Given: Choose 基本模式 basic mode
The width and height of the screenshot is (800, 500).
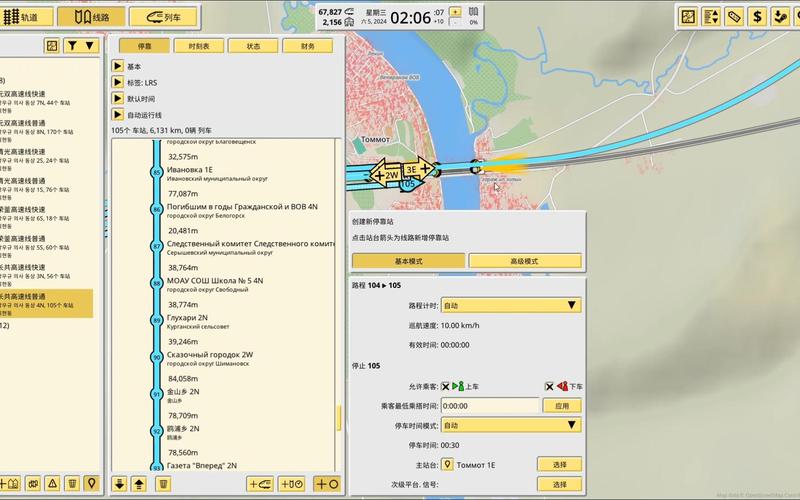Looking at the screenshot, I should 409,261.
